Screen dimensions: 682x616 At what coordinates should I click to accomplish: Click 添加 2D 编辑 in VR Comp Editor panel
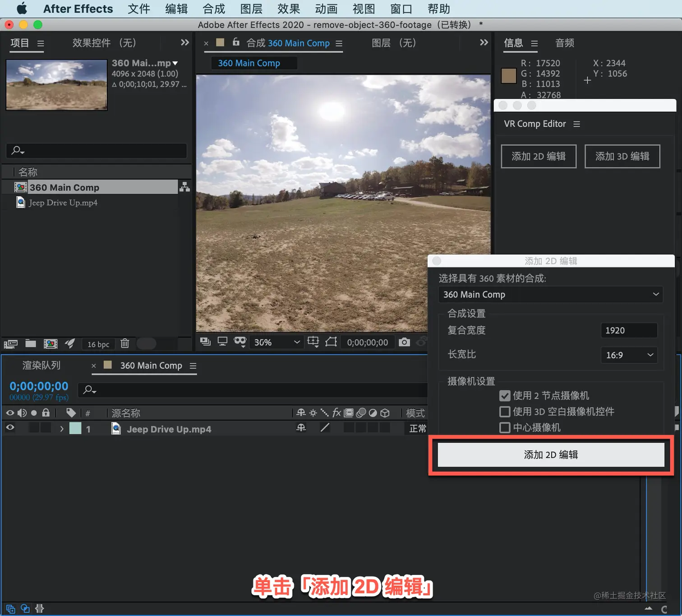coord(539,156)
